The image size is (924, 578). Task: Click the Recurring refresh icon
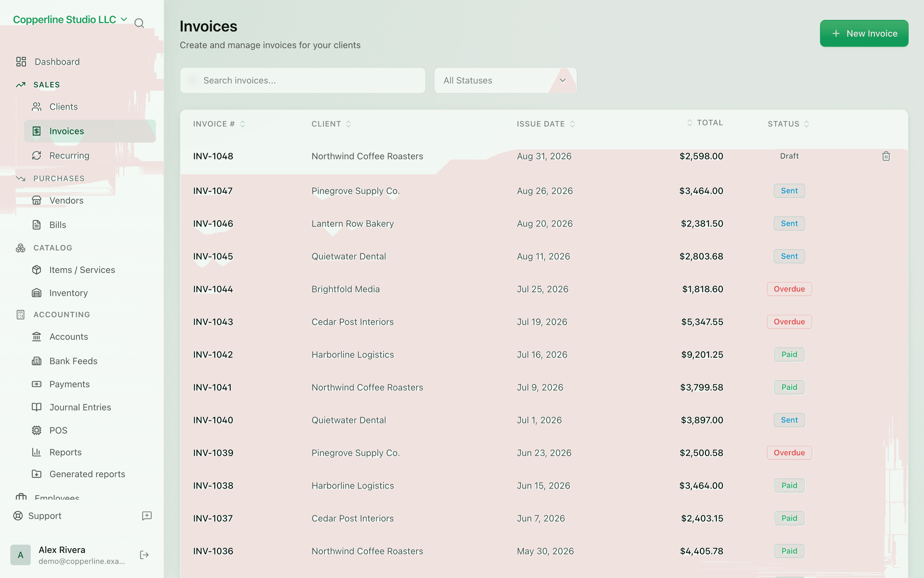click(x=37, y=156)
